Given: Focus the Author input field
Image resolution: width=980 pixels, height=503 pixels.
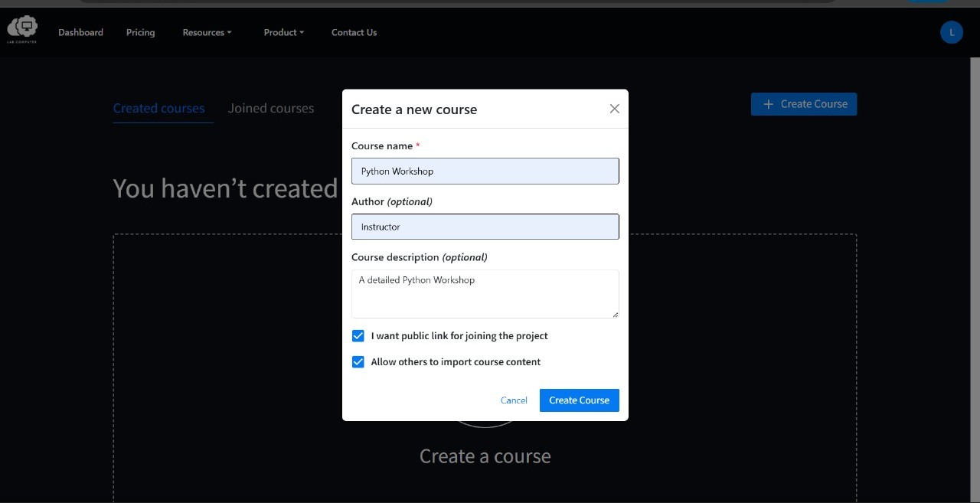Looking at the screenshot, I should click(485, 227).
